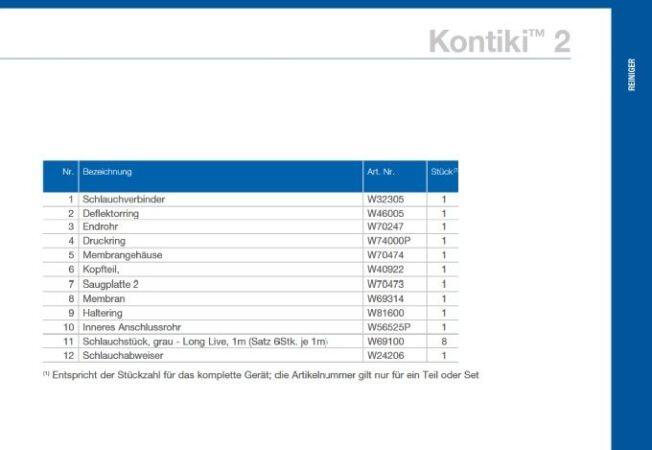Viewport: 652px width, 450px height.
Task: Click article number W69314 for Membran
Action: point(385,298)
